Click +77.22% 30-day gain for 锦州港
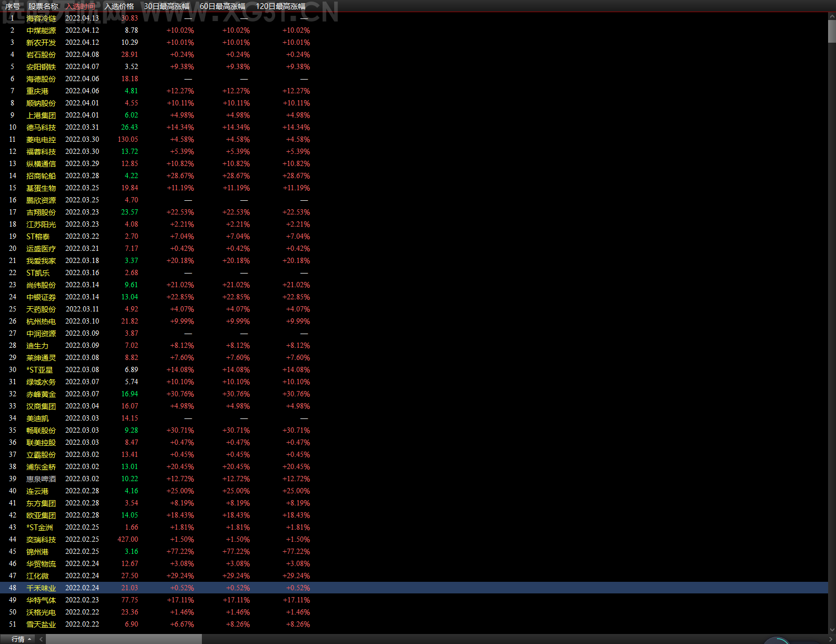This screenshot has height=644, width=836. pos(180,552)
